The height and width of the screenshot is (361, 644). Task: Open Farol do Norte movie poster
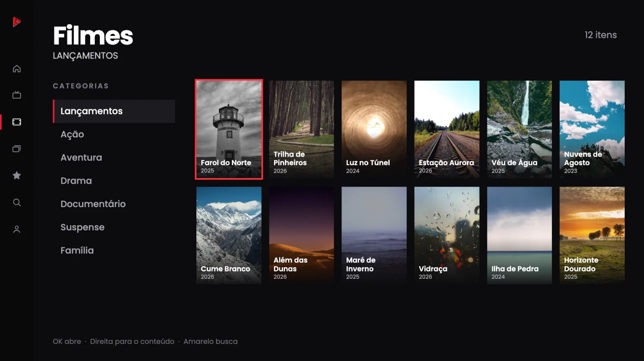coord(229,129)
